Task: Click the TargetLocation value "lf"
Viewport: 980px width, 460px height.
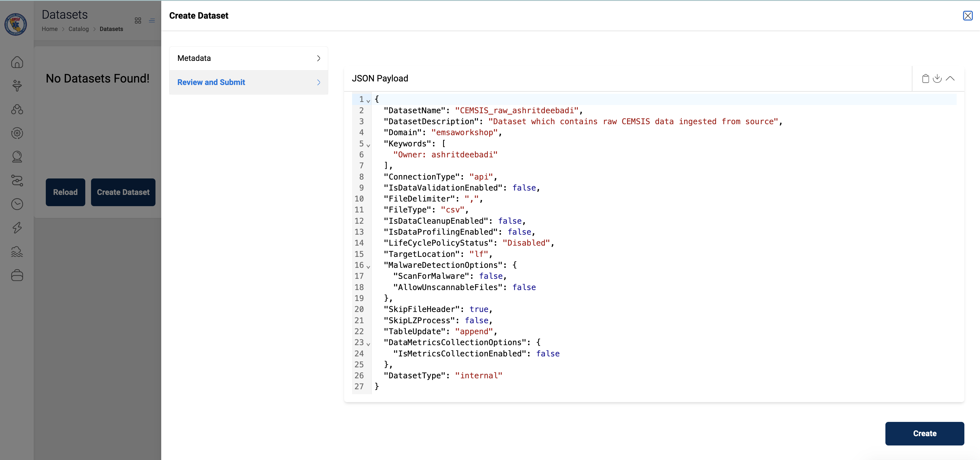Action: click(x=478, y=254)
